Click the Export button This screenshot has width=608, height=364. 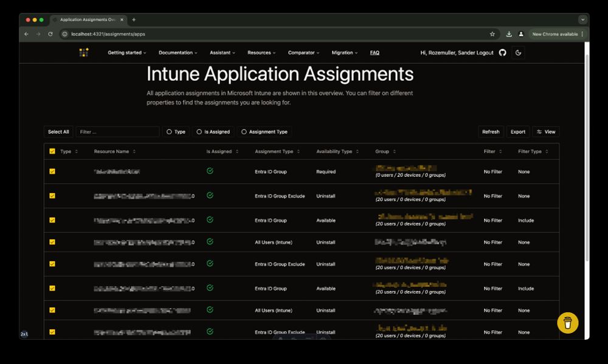coord(517,132)
